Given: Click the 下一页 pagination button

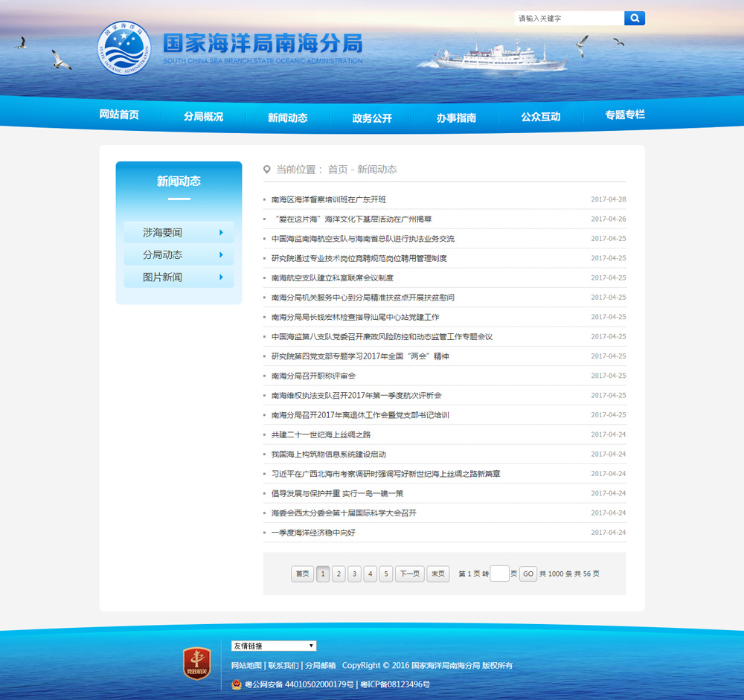Looking at the screenshot, I should [x=409, y=574].
